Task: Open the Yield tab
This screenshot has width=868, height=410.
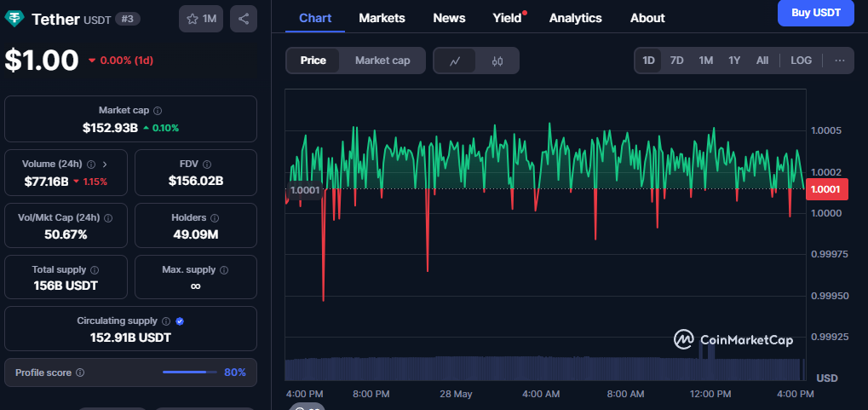Action: coord(508,18)
